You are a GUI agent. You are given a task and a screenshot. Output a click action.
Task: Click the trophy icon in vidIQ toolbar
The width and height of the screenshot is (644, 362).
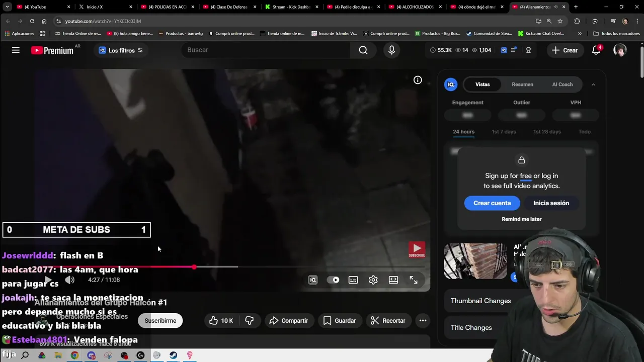click(528, 50)
